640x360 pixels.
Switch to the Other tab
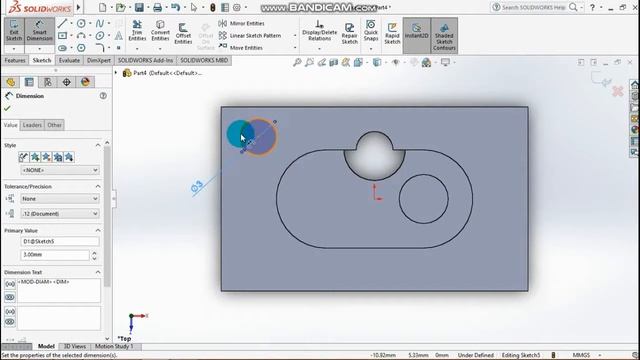pos(54,125)
